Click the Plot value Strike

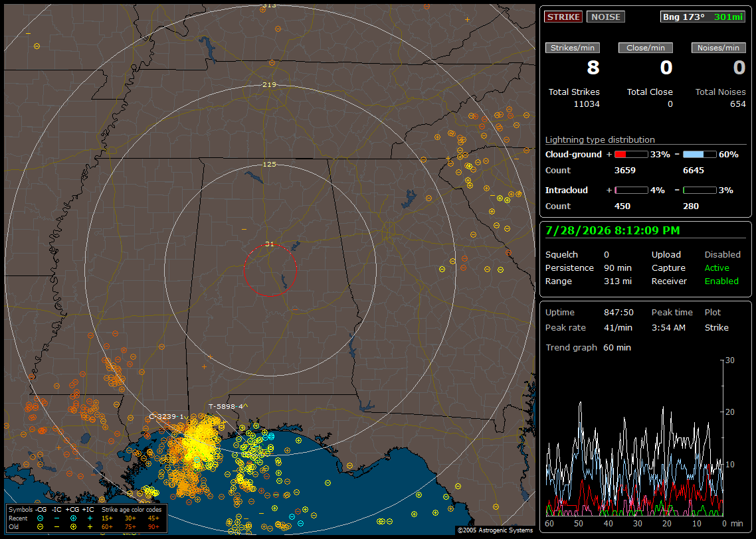pyautogui.click(x=716, y=327)
